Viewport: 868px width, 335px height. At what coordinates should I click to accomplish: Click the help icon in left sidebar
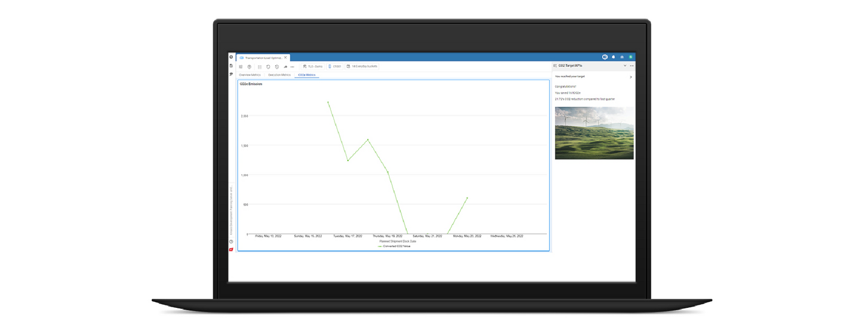[231, 242]
